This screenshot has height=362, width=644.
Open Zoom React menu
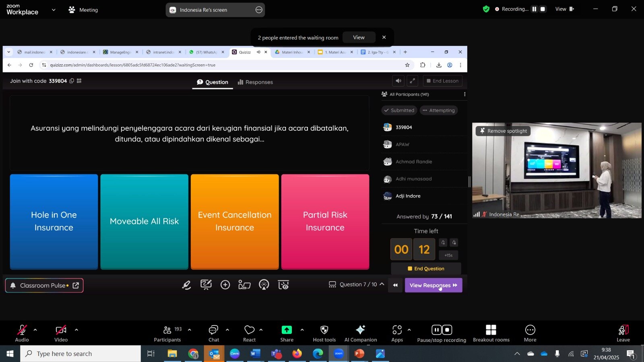(250, 333)
